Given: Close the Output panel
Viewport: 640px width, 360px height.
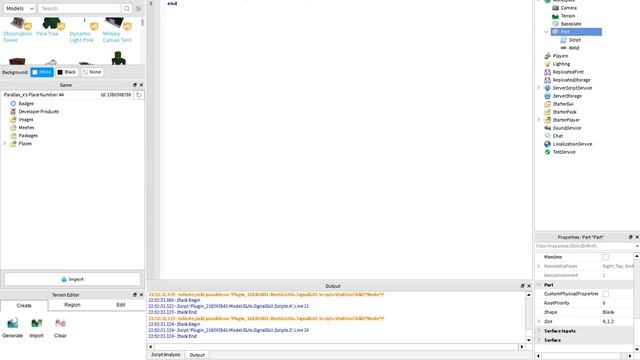Looking at the screenshot, I should click(x=529, y=286).
